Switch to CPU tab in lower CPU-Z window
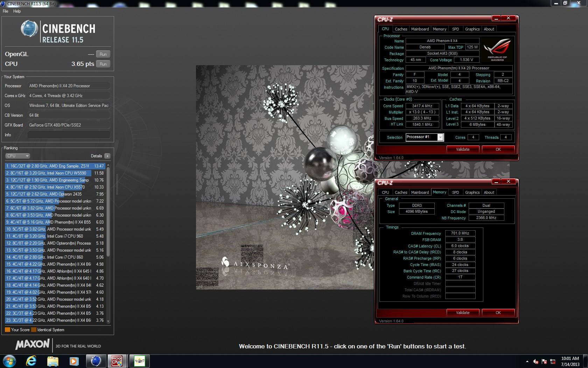The height and width of the screenshot is (368, 588). [385, 192]
